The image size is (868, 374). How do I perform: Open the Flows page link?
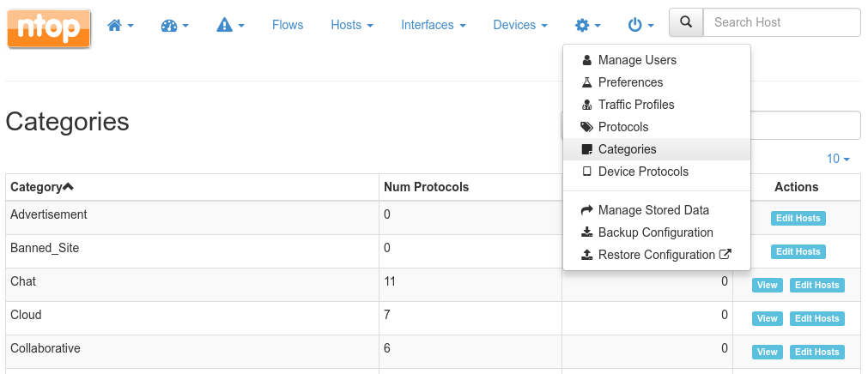288,25
